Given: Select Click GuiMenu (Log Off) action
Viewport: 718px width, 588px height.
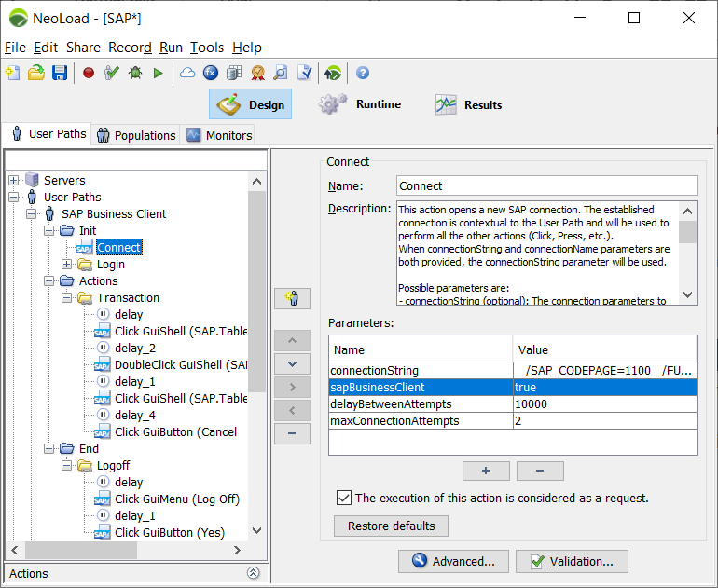Looking at the screenshot, I should tap(177, 499).
